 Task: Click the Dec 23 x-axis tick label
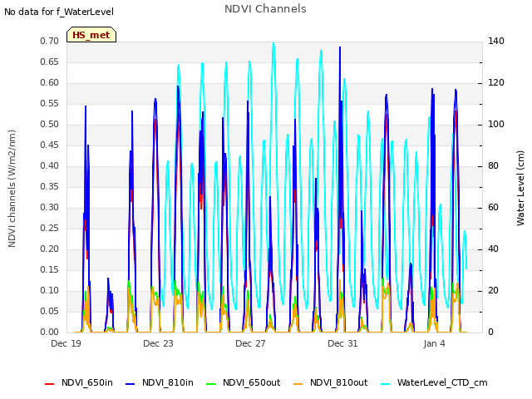tap(158, 343)
